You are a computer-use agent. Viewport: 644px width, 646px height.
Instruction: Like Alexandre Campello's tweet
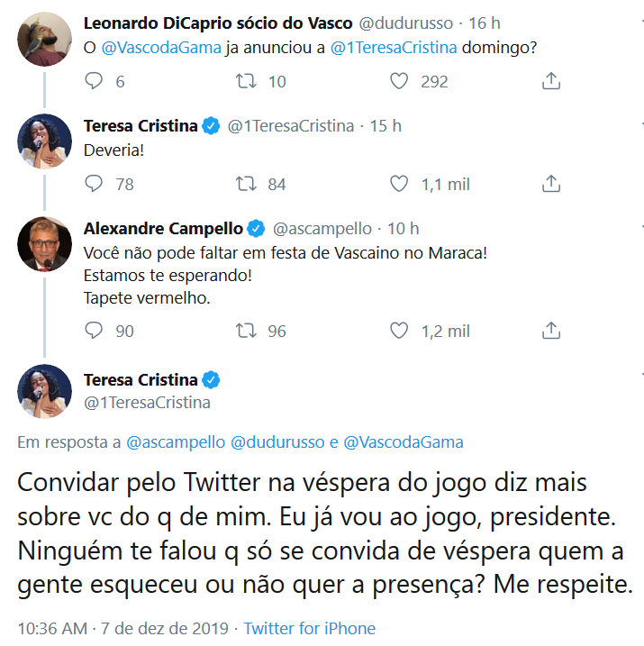pos(399,331)
